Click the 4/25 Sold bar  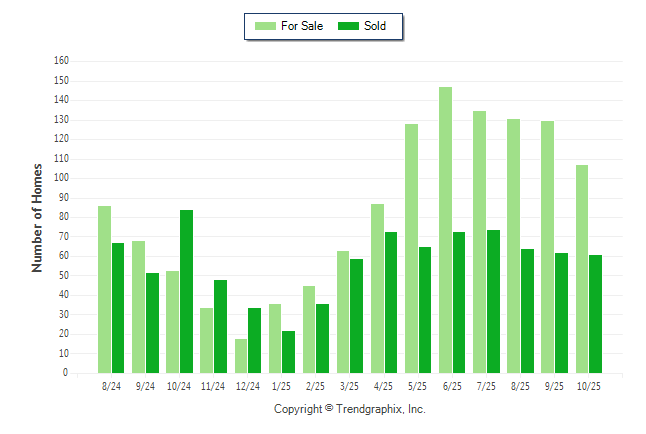[391, 302]
